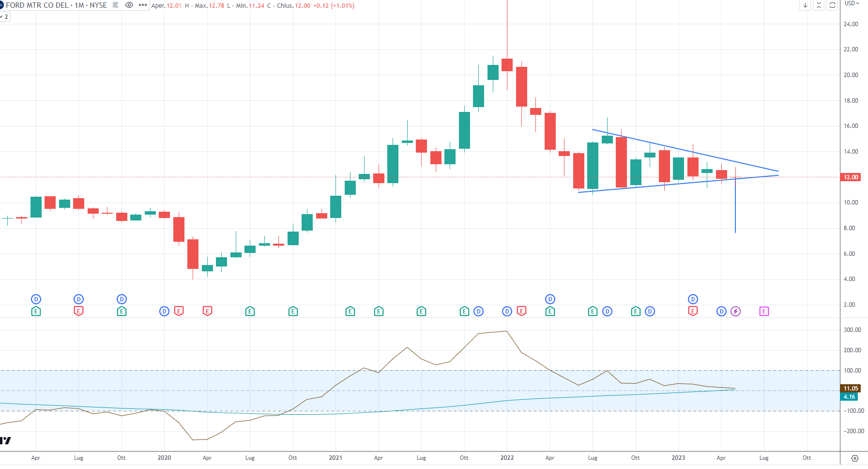
Task: Open the red earnings marker for April 2020
Action: click(x=207, y=312)
